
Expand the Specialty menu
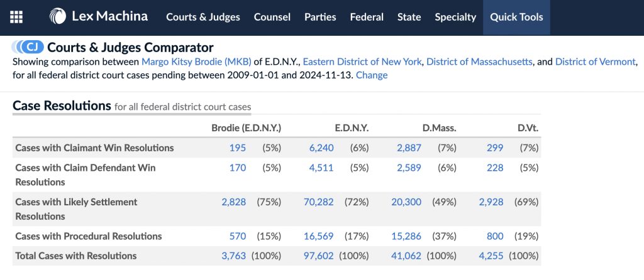pos(455,17)
